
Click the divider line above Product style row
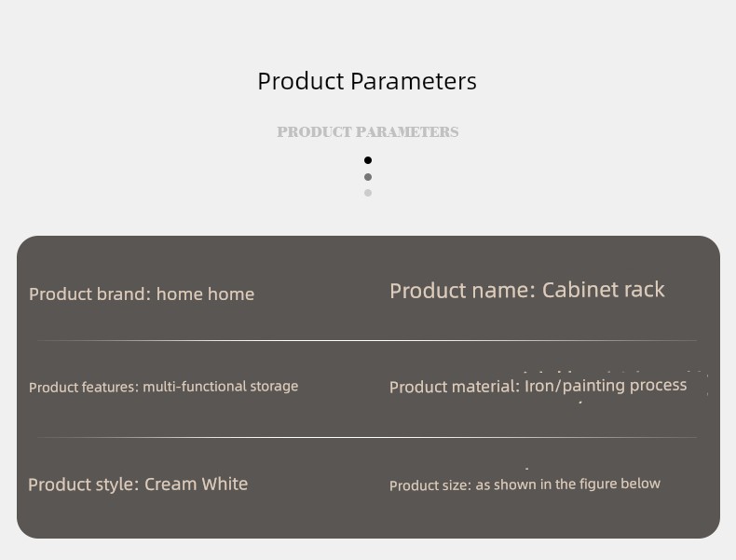point(367,437)
